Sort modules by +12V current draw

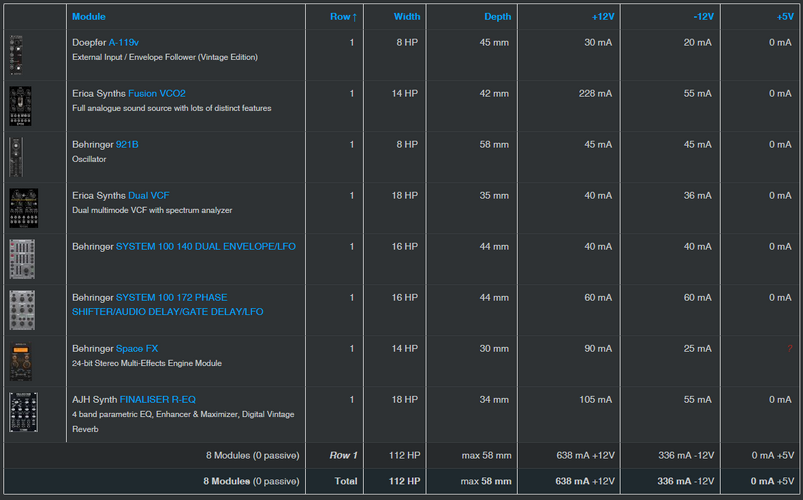603,16
